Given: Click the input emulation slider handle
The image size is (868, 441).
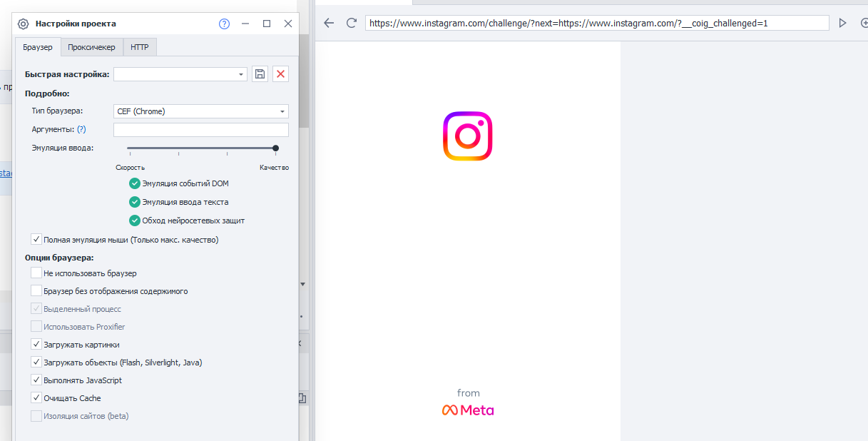Looking at the screenshot, I should pos(276,148).
